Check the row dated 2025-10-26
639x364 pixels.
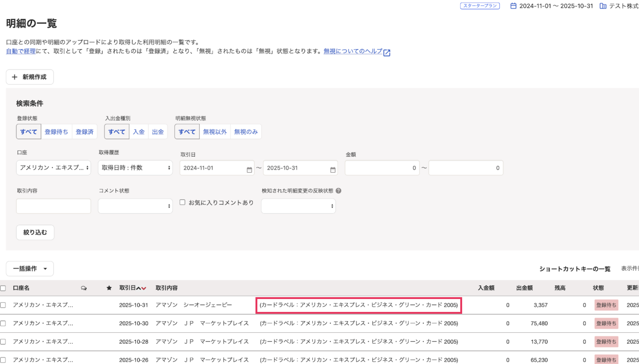pyautogui.click(x=3, y=360)
